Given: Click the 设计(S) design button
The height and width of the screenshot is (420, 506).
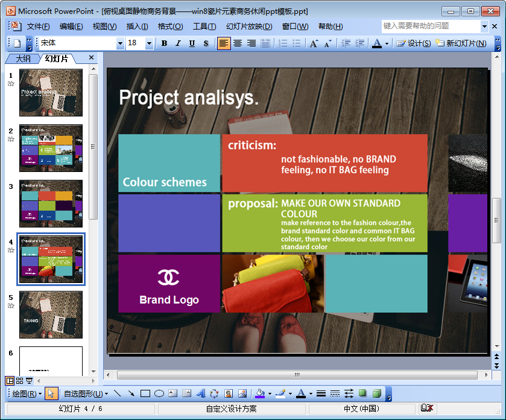Looking at the screenshot, I should pos(413,43).
